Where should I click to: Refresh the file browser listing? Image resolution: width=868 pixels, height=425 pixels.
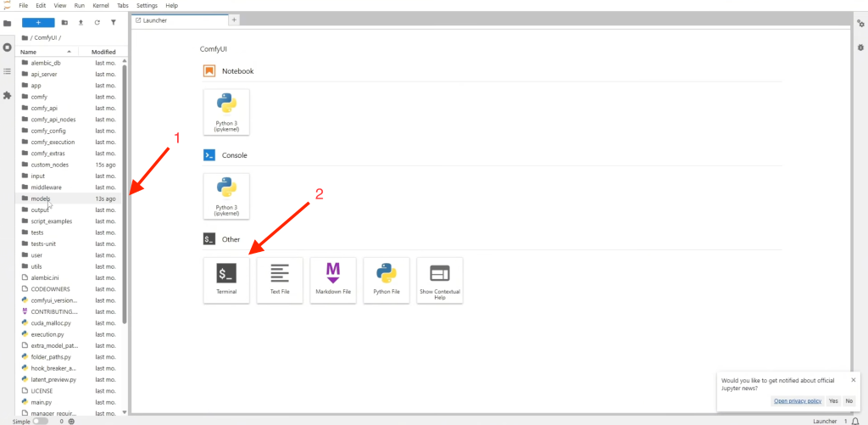pyautogui.click(x=97, y=23)
